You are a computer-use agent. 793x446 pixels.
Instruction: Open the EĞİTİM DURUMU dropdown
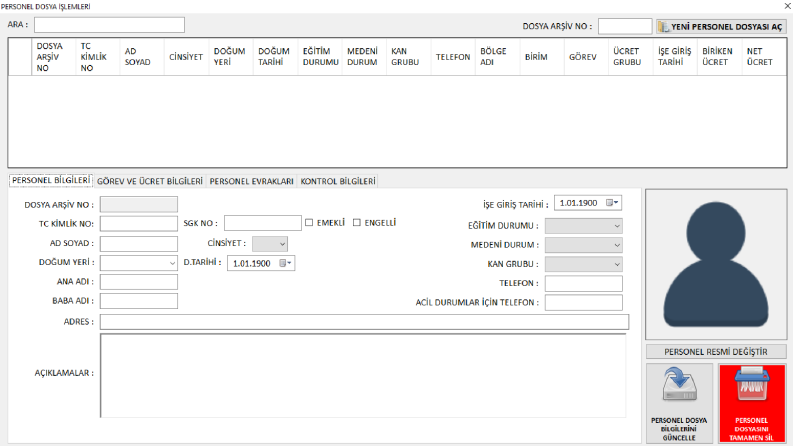pyautogui.click(x=584, y=226)
